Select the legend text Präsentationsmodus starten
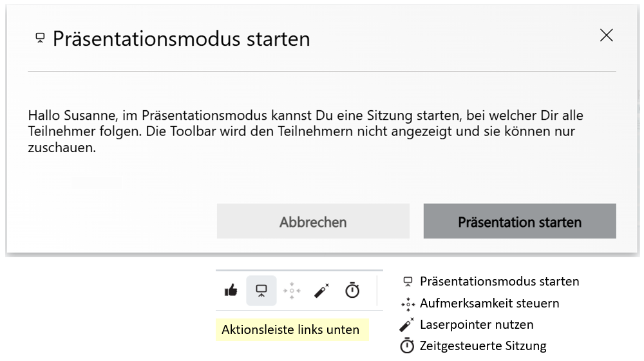The height and width of the screenshot is (361, 644). pyautogui.click(x=499, y=282)
